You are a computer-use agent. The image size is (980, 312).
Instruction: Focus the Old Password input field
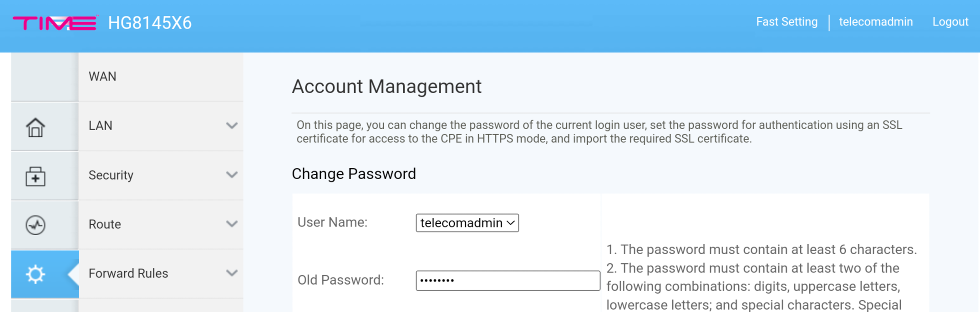coord(508,281)
